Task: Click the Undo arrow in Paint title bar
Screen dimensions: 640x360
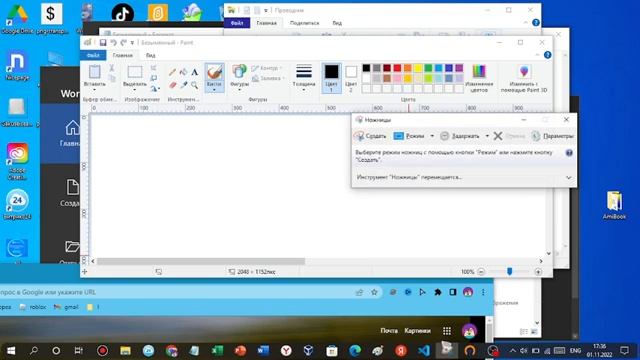Action: 113,42
